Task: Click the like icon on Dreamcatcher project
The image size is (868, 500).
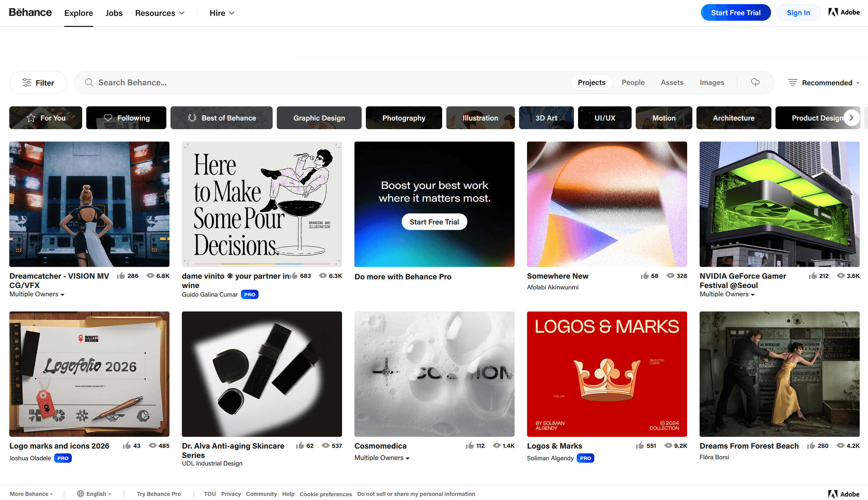Action: click(x=121, y=276)
